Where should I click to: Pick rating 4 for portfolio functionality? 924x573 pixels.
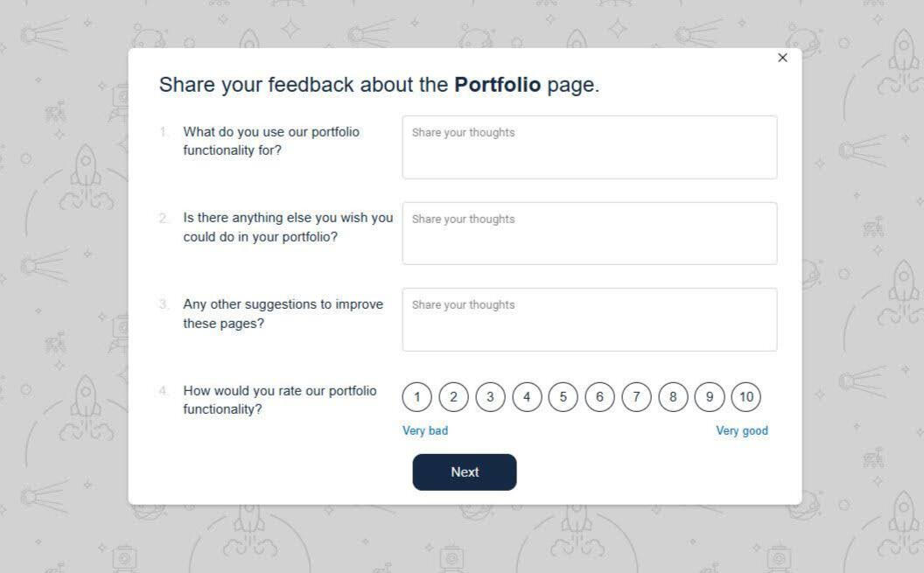point(527,397)
